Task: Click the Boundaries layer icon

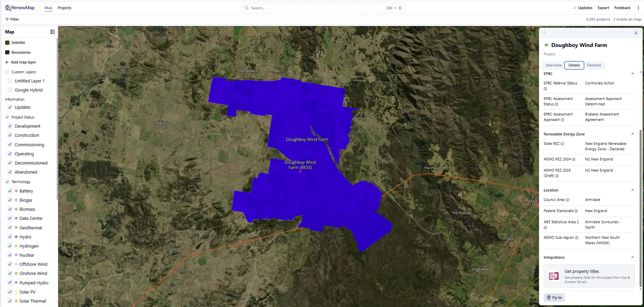Action: tap(7, 52)
